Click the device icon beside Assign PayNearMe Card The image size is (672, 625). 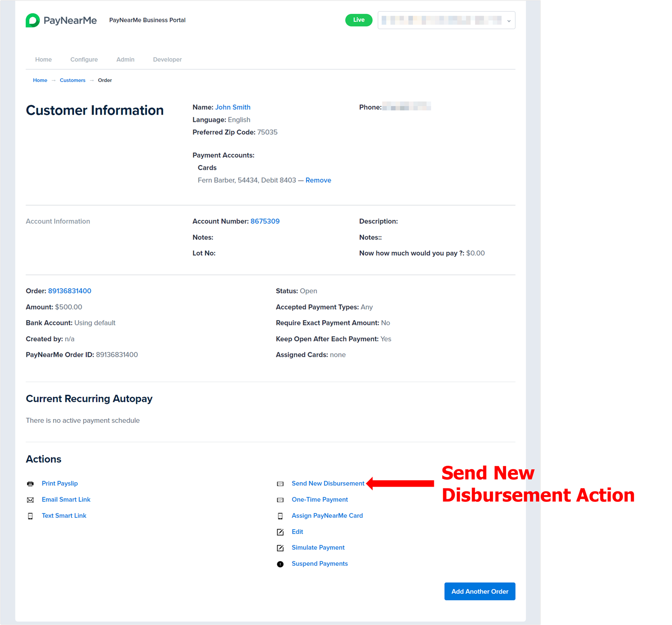[x=280, y=516]
